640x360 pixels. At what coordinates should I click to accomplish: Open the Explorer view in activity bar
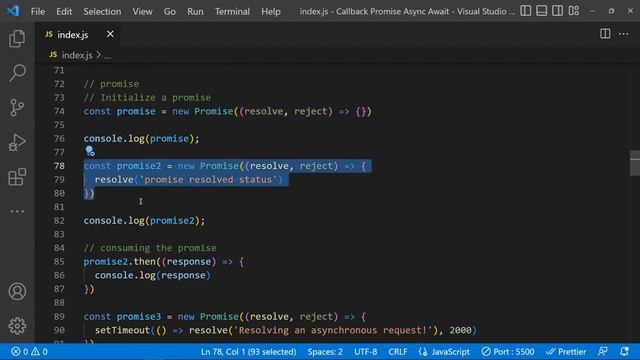17,39
